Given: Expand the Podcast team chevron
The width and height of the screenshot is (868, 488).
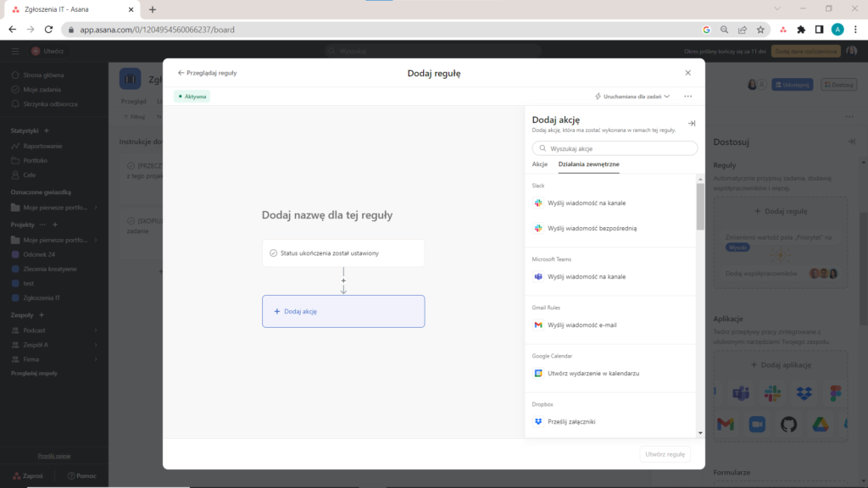Looking at the screenshot, I should pos(96,330).
